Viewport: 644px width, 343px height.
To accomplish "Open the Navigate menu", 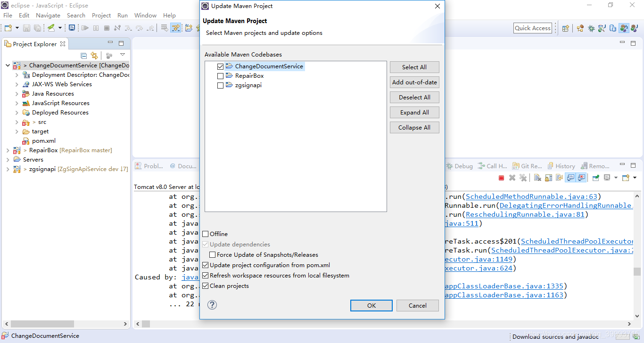I will tap(48, 15).
